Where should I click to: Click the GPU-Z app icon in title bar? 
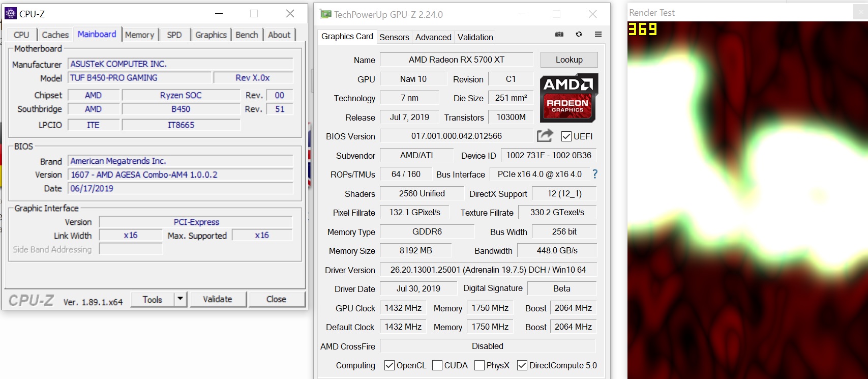325,14
